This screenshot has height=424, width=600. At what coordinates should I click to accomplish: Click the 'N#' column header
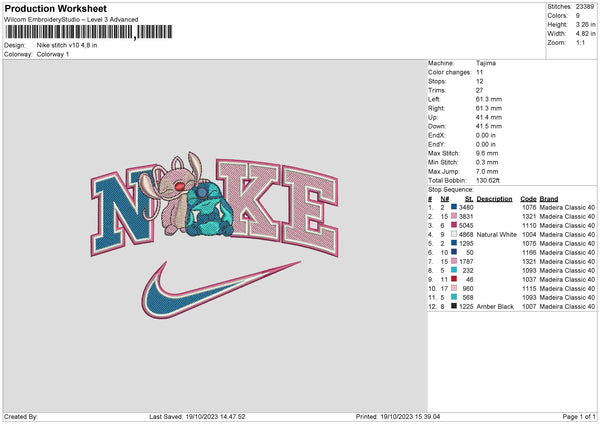pos(445,199)
